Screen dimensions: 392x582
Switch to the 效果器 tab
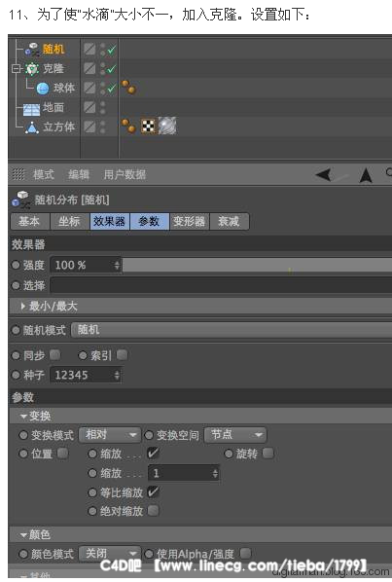(x=109, y=221)
